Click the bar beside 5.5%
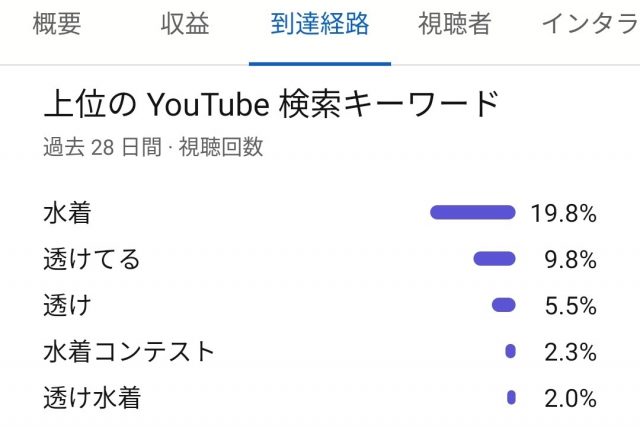The width and height of the screenshot is (640, 427). click(504, 305)
